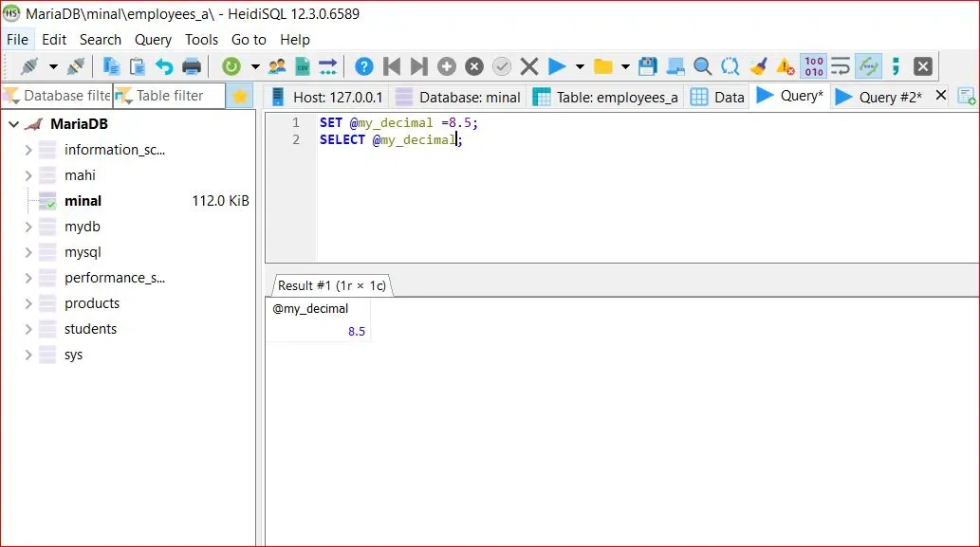This screenshot has height=547, width=980.
Task: Select the minal database
Action: tap(83, 201)
